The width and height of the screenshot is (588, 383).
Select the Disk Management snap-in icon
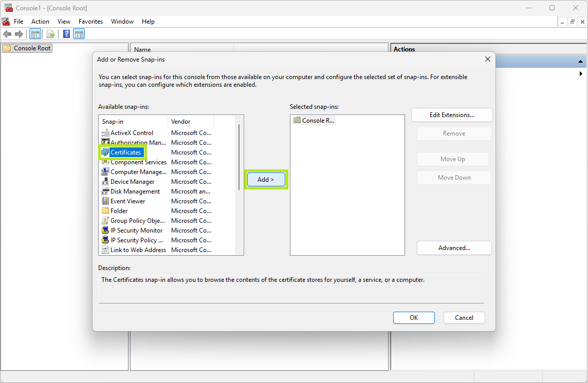pyautogui.click(x=105, y=191)
